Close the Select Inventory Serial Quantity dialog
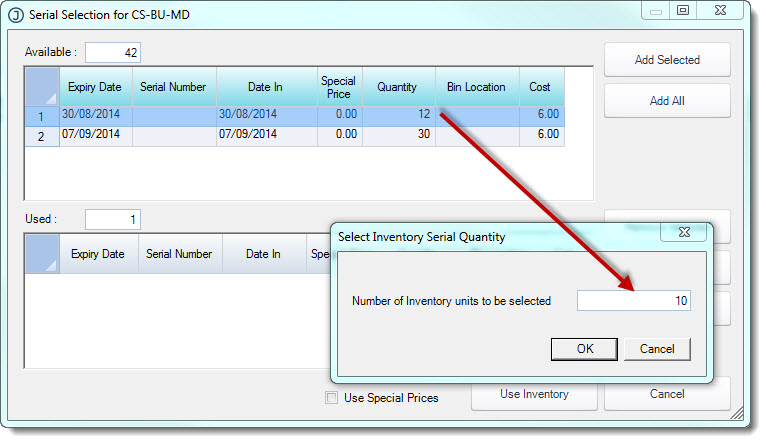The image size is (766, 443). coord(684,232)
